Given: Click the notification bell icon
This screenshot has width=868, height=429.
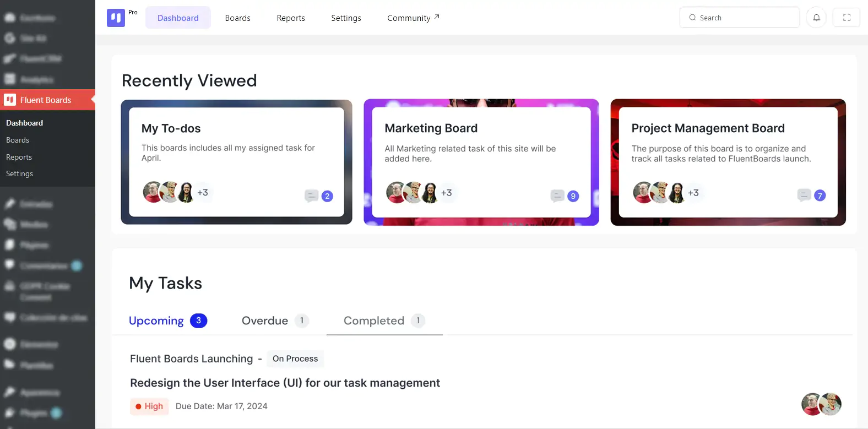Looking at the screenshot, I should coord(816,18).
